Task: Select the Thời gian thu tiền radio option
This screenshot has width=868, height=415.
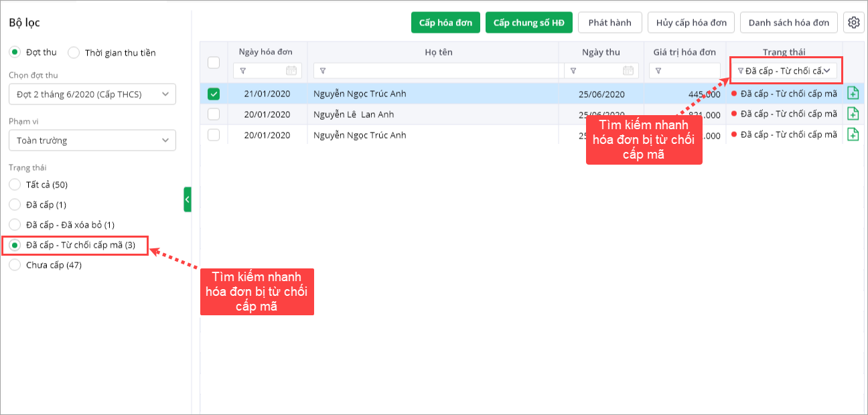Action: point(74,52)
